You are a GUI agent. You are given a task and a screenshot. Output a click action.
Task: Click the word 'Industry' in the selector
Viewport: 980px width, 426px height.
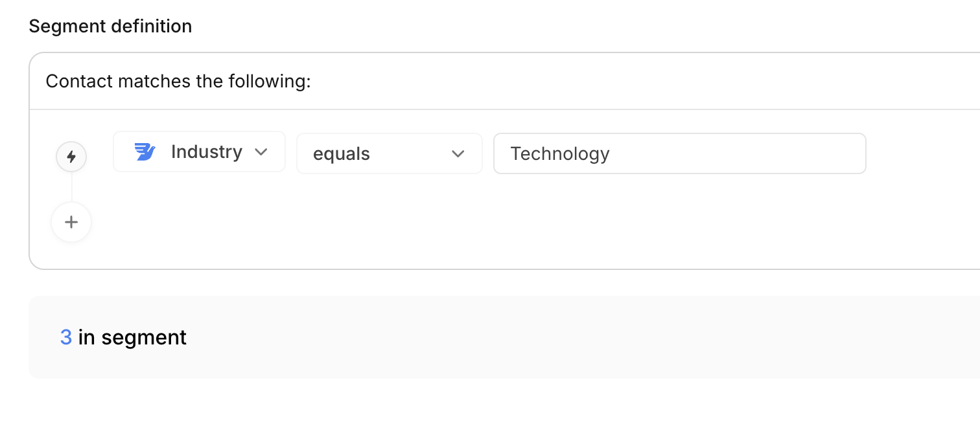point(207,152)
